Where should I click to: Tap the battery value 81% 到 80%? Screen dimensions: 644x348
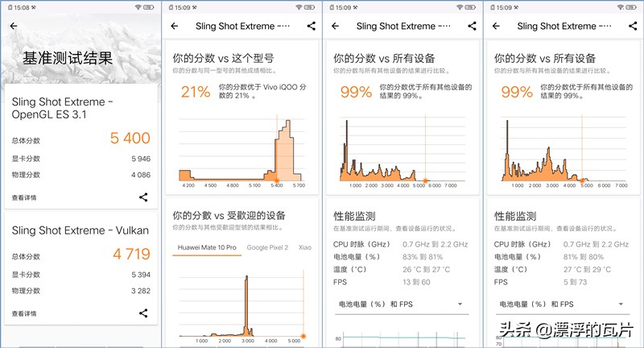584,257
